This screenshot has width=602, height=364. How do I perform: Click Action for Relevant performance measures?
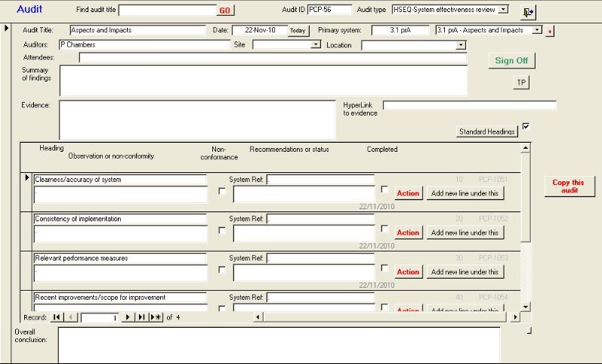pyautogui.click(x=408, y=271)
